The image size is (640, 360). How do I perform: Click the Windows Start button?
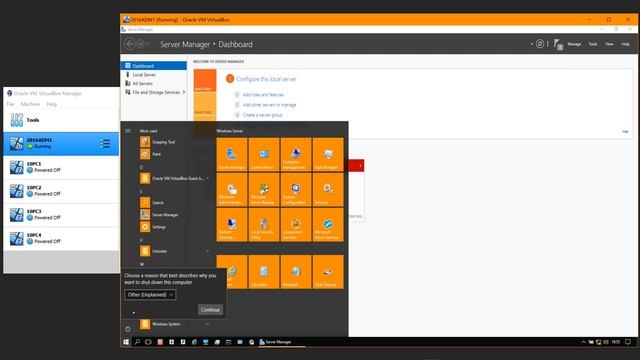coord(126,342)
